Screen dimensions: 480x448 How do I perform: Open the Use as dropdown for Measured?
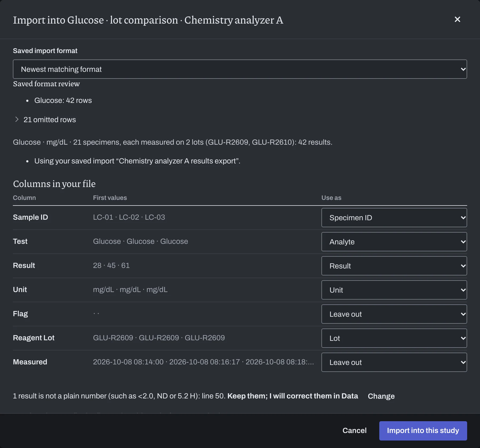[394, 362]
